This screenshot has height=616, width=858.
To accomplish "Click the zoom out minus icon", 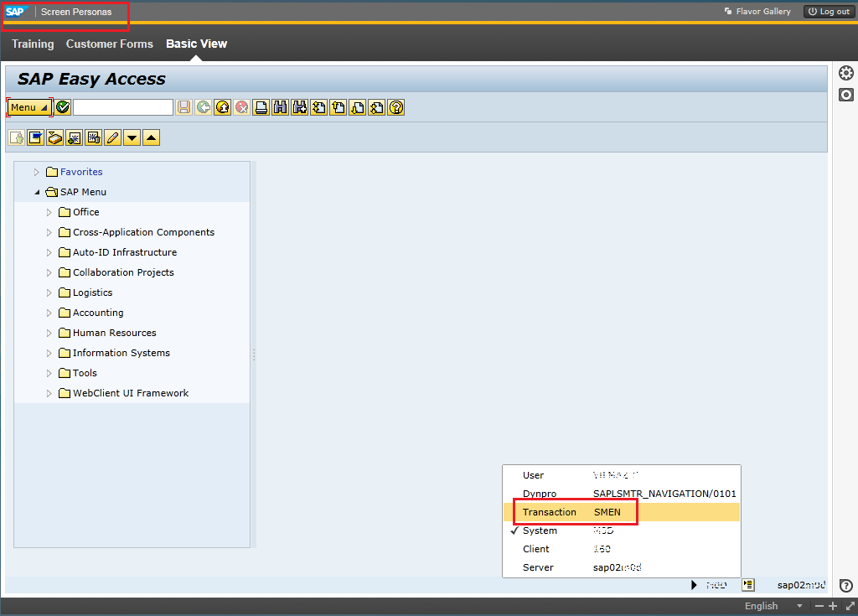I will point(819,606).
